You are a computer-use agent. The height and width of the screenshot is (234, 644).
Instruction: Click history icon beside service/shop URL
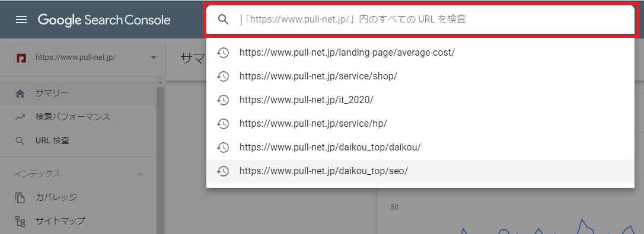tap(222, 76)
